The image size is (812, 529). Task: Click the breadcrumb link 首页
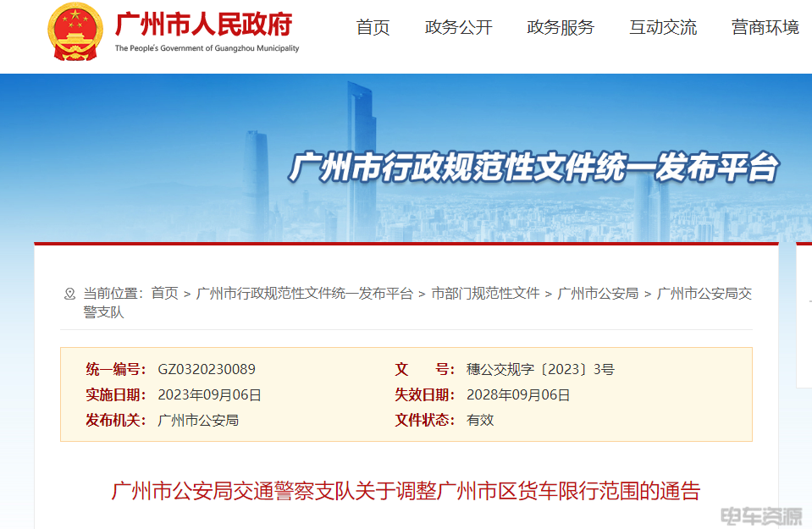click(x=164, y=294)
